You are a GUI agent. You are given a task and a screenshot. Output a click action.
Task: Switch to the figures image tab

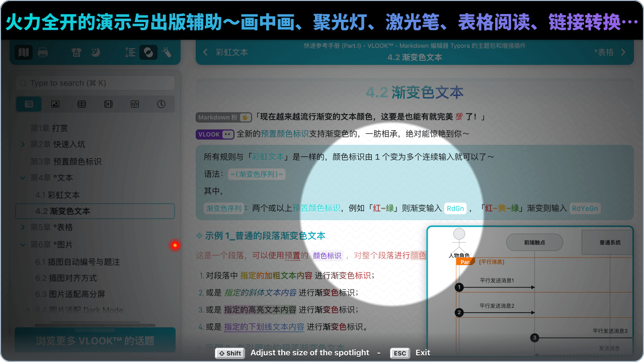tap(55, 104)
